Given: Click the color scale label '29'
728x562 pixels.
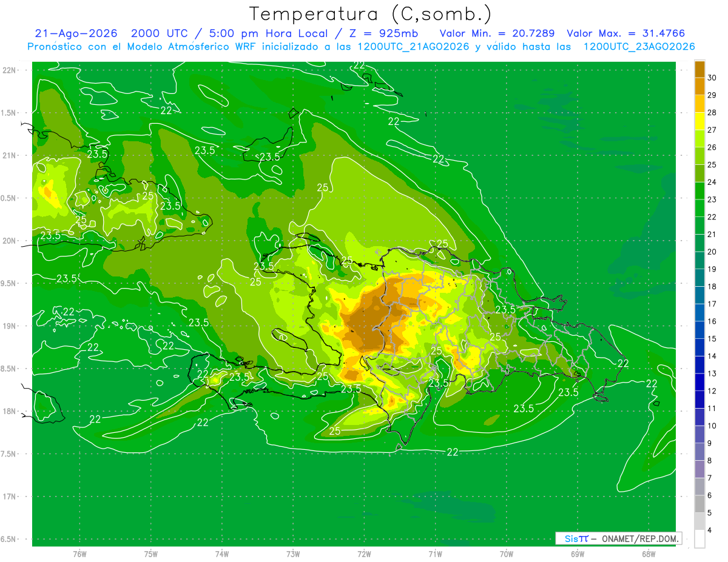Looking at the screenshot, I should point(712,95).
